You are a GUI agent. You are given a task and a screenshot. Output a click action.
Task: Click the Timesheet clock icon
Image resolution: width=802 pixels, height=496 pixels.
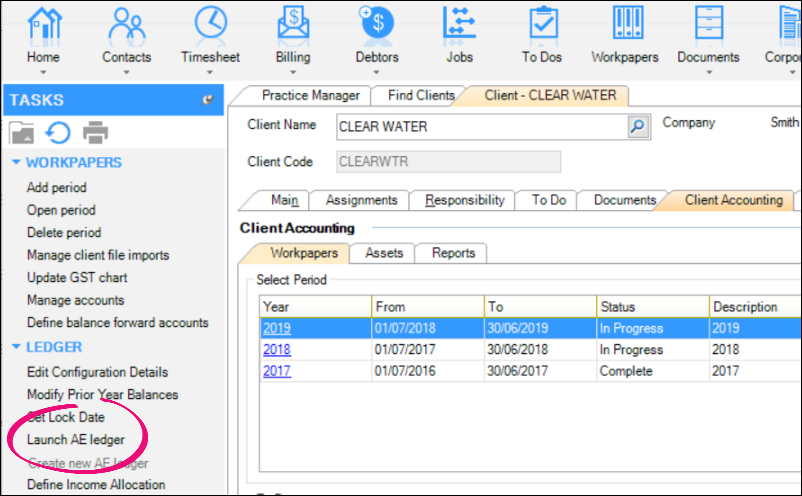tap(210, 25)
